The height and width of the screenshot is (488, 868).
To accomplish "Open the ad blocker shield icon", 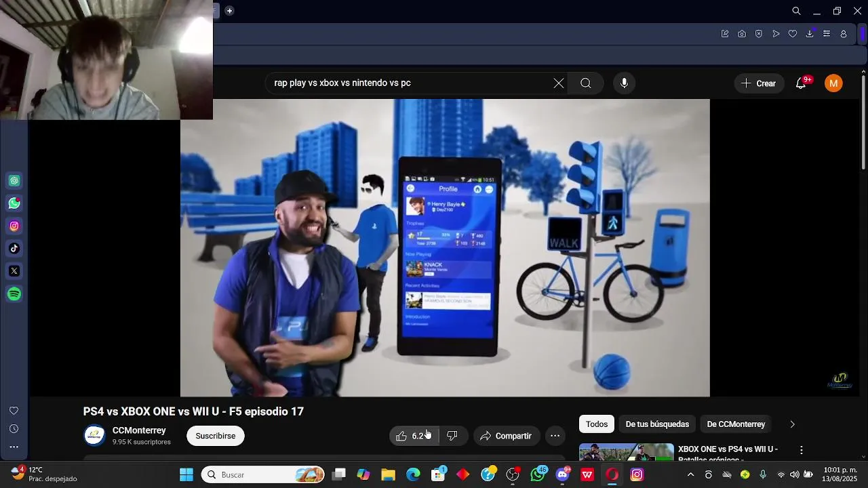I will (759, 34).
